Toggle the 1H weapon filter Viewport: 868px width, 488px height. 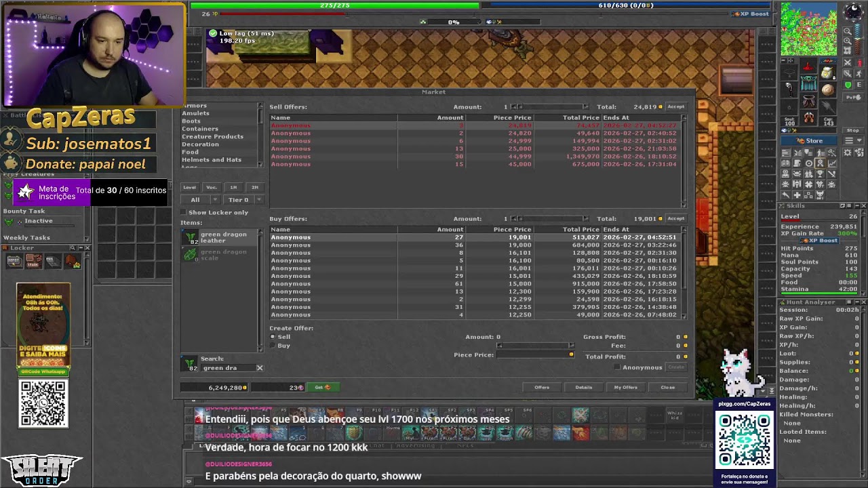pyautogui.click(x=233, y=188)
